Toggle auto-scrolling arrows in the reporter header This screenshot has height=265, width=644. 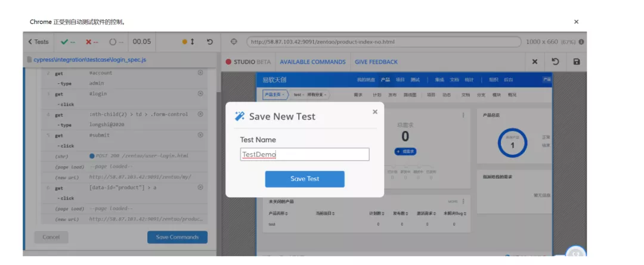192,42
